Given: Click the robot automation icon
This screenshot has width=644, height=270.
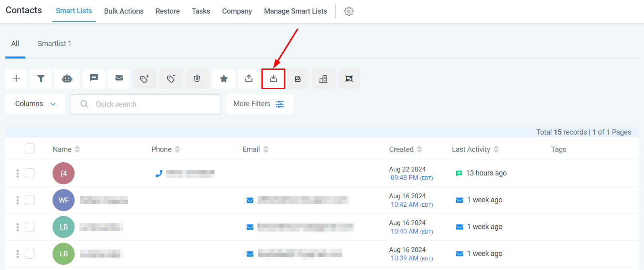Looking at the screenshot, I should [67, 79].
